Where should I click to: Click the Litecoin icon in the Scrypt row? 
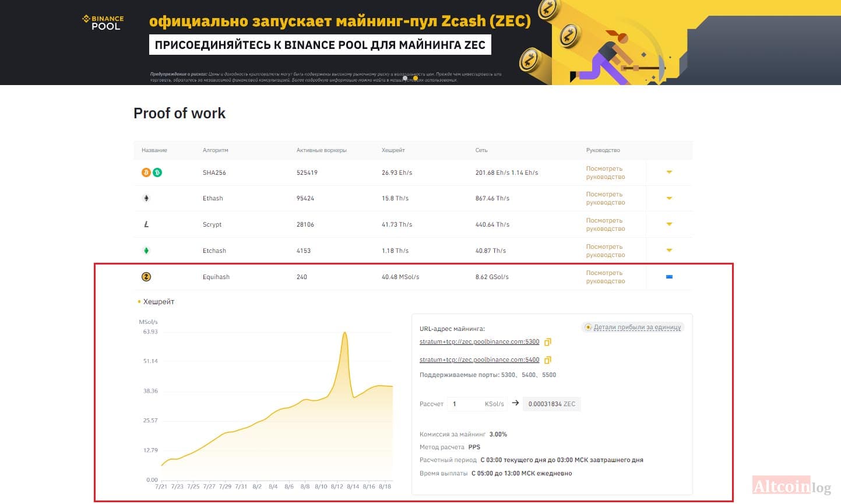(x=146, y=224)
